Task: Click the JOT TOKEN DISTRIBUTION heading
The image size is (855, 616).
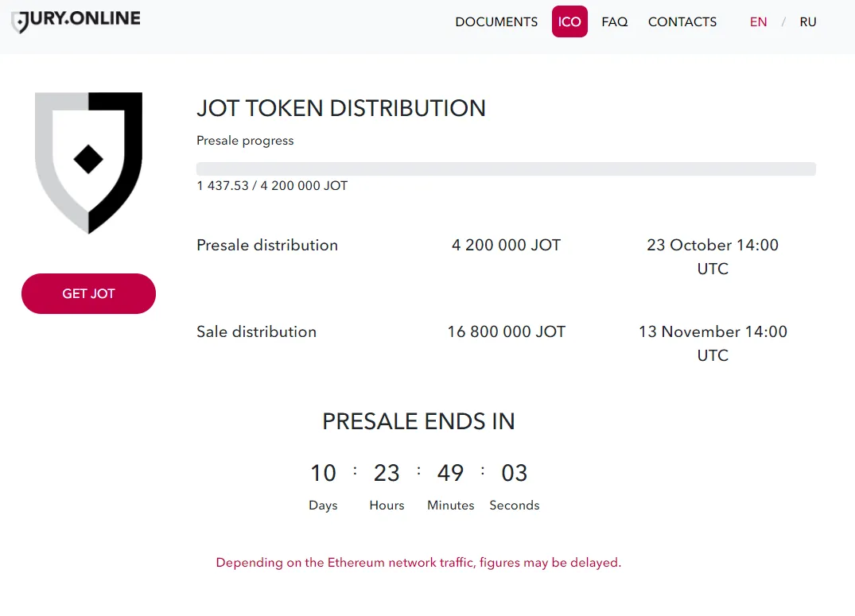Action: click(x=340, y=108)
